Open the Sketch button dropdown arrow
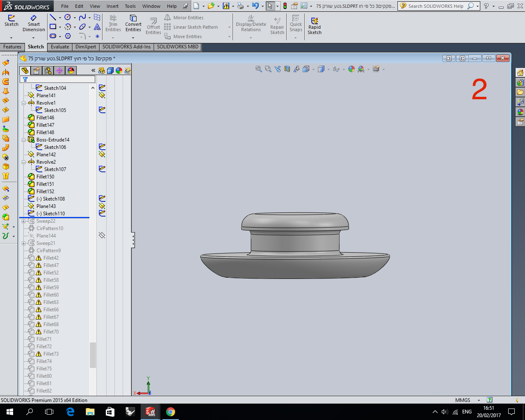Screen dimensions: 525x420 pos(11,38)
